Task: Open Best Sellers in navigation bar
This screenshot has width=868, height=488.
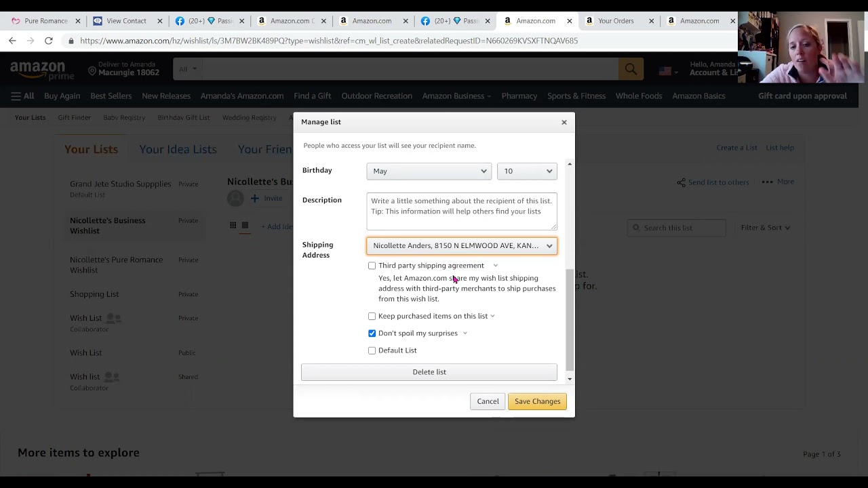Action: pyautogui.click(x=111, y=96)
